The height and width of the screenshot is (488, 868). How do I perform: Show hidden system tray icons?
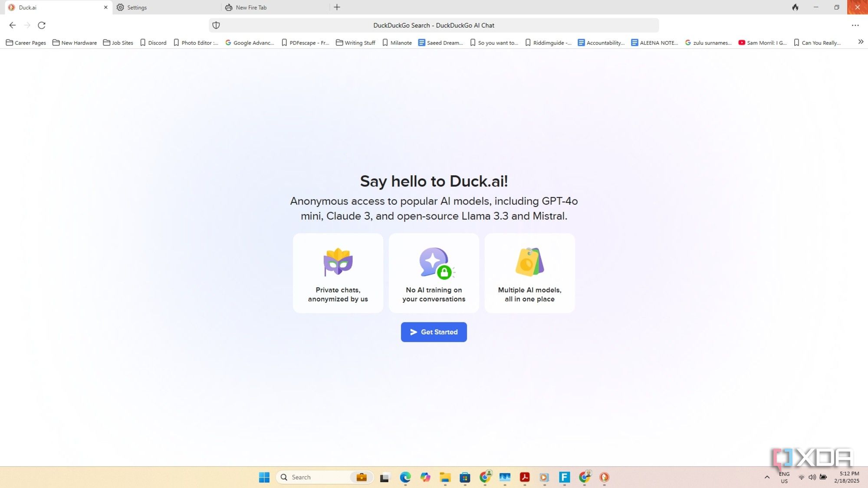click(x=767, y=477)
